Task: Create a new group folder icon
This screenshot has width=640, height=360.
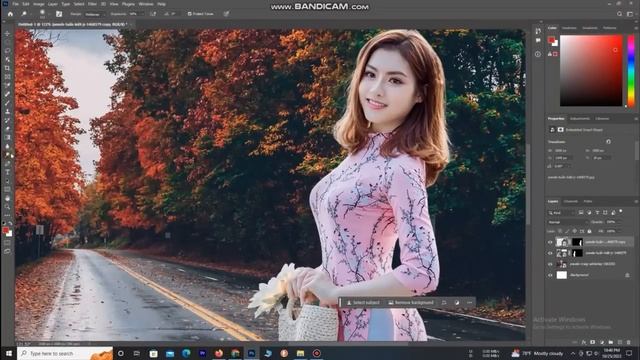Action: 611,342
